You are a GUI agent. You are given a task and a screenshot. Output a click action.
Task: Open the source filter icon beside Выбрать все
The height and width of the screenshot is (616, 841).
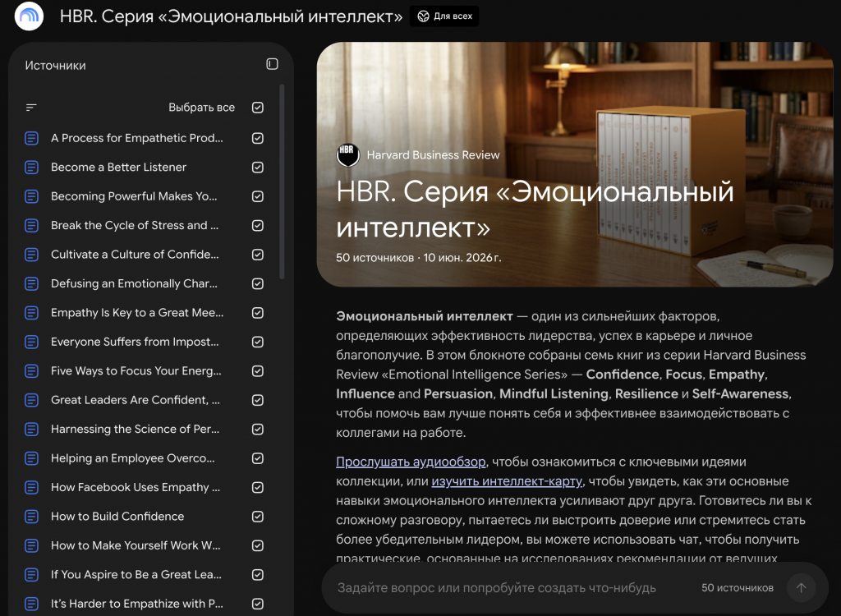[31, 108]
